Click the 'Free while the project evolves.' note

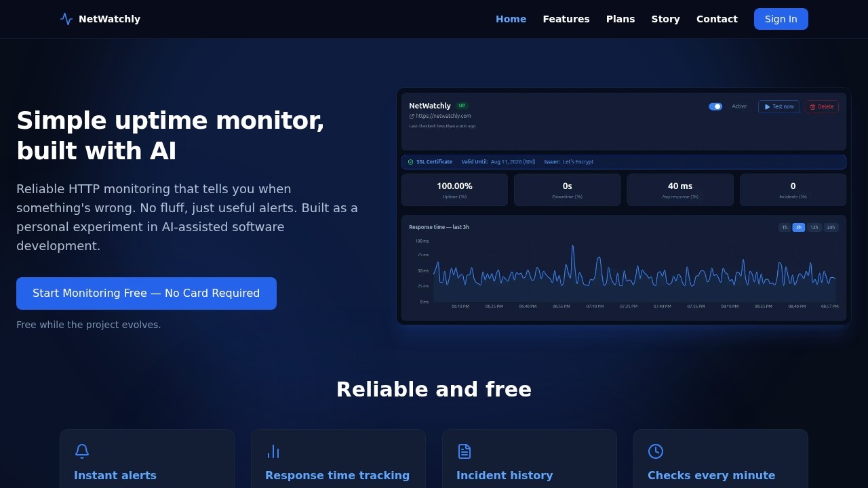pyautogui.click(x=89, y=325)
